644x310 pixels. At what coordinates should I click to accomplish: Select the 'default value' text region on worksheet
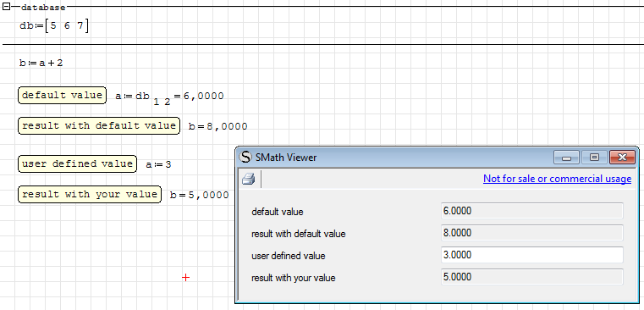tap(62, 96)
